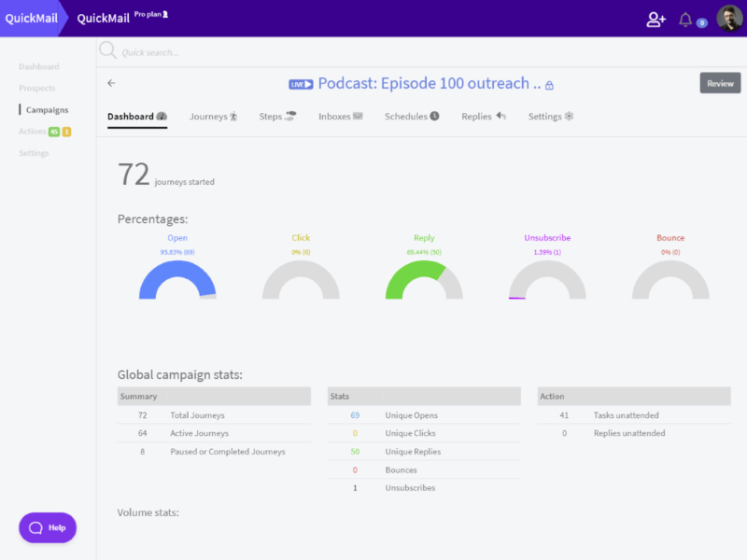747x560 pixels.
Task: Click the add user icon in header
Action: (x=655, y=19)
